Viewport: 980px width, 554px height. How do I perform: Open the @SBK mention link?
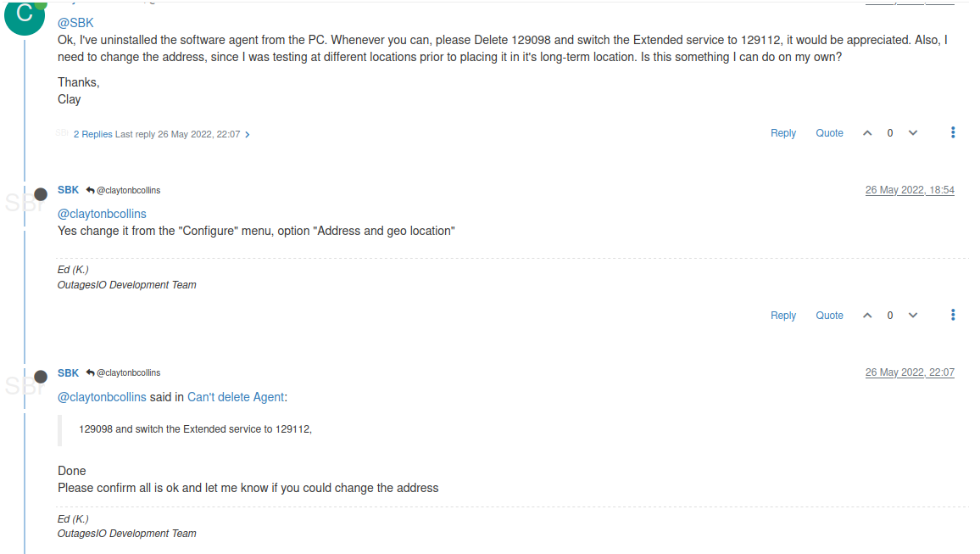tap(75, 23)
